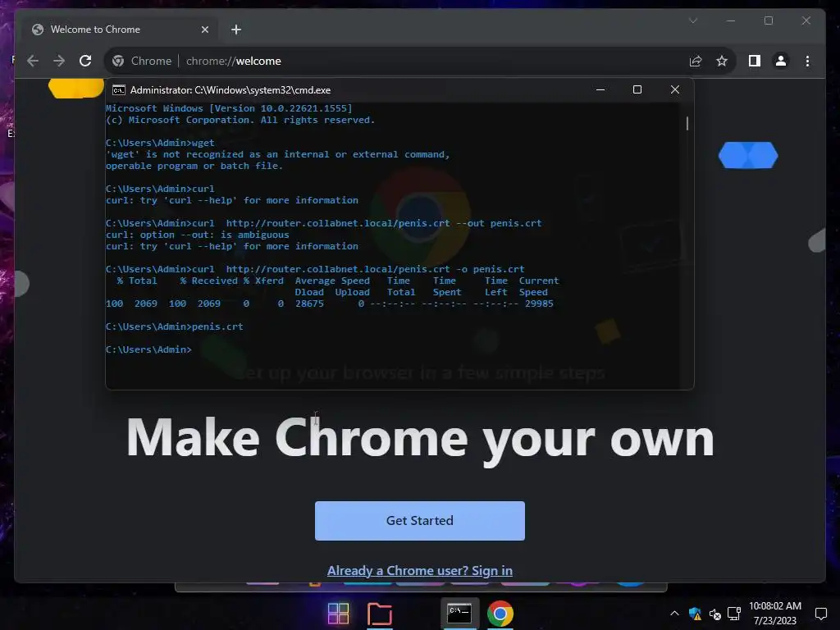Click the muted volume tray icon
The width and height of the screenshot is (840, 630).
pos(714,614)
